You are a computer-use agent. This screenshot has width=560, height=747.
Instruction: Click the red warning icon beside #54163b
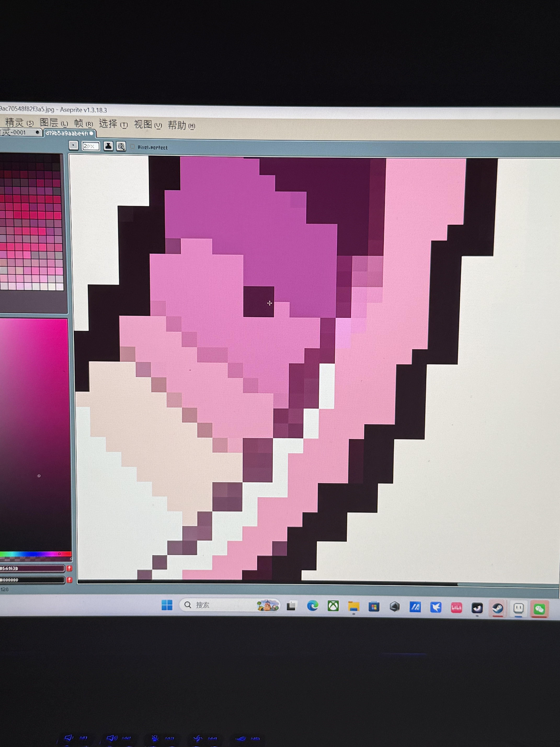tap(70, 568)
